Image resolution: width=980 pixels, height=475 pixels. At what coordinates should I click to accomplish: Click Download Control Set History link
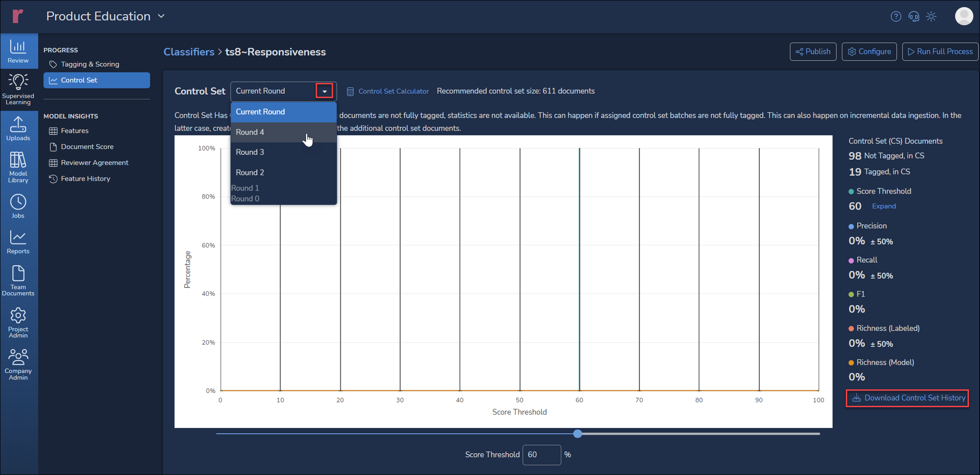coord(914,398)
